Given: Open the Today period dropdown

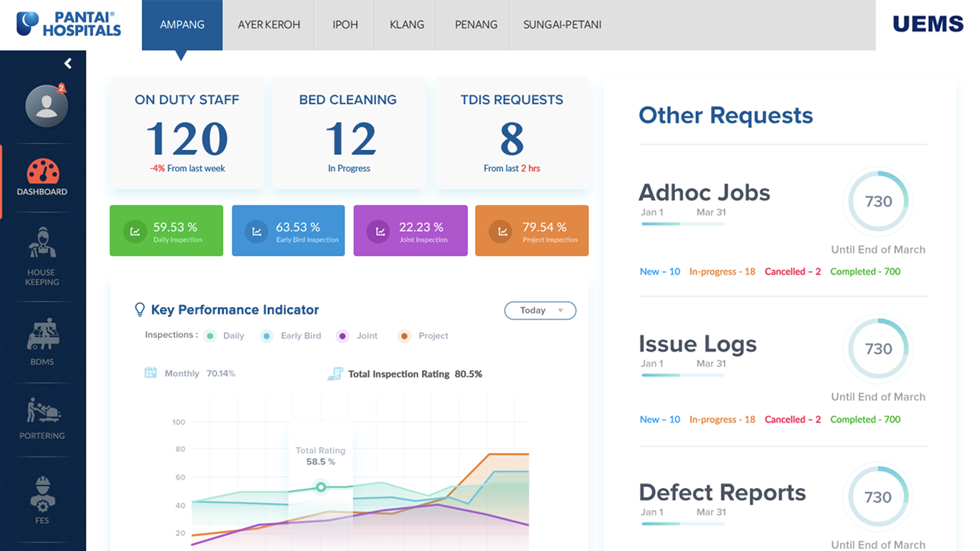Looking at the screenshot, I should 540,311.
